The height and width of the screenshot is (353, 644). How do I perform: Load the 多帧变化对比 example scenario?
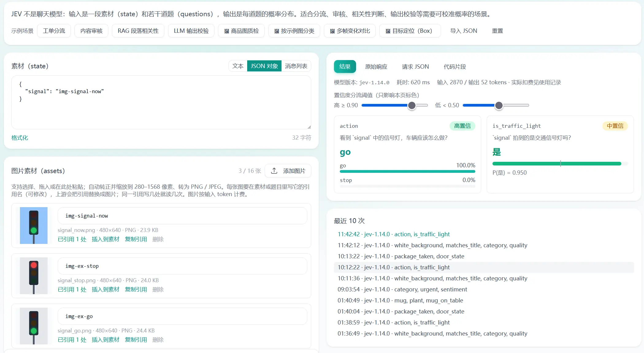(x=350, y=31)
